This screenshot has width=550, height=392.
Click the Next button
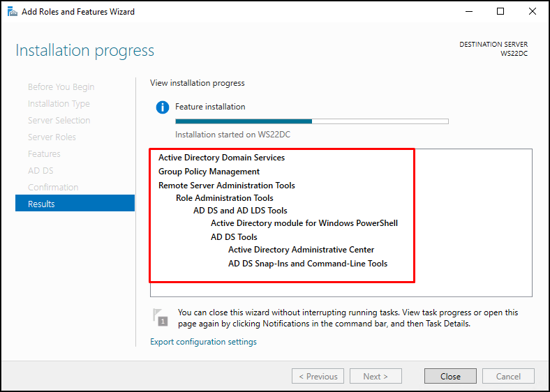(x=376, y=376)
